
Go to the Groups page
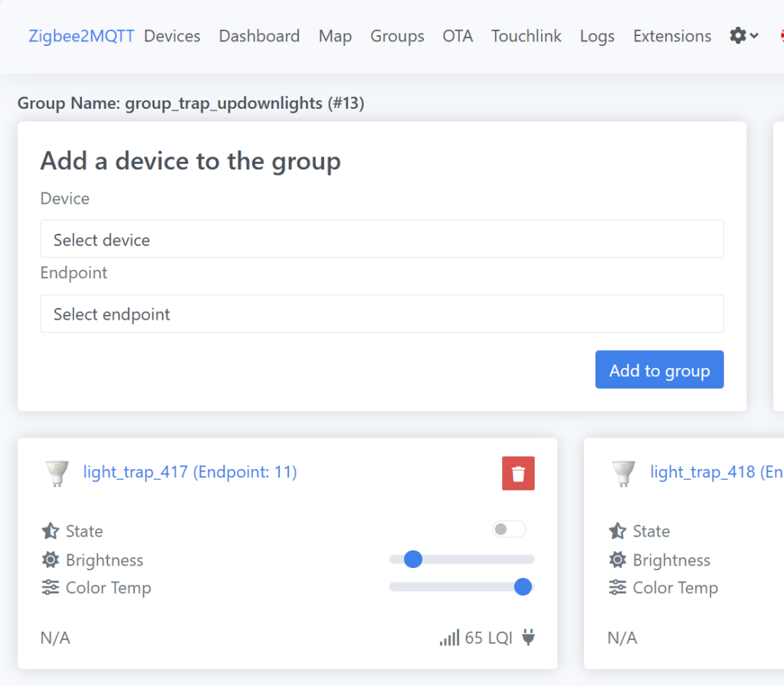pos(397,36)
